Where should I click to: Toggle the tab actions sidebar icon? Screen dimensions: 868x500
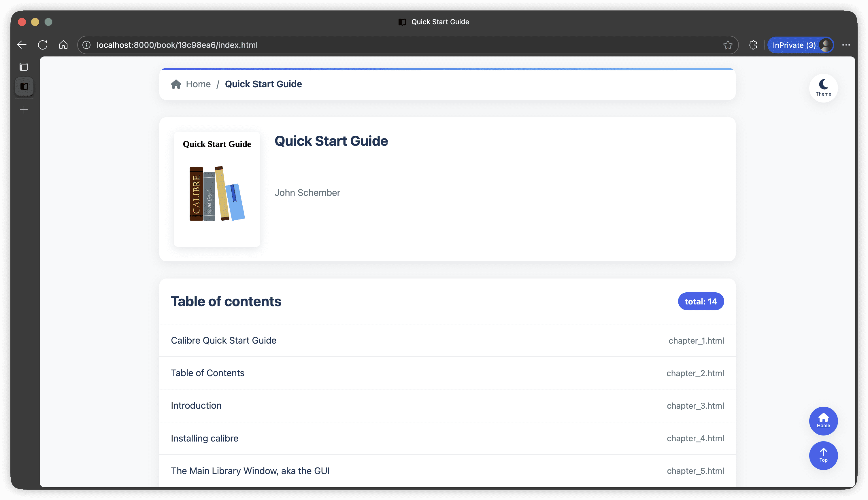(x=24, y=67)
